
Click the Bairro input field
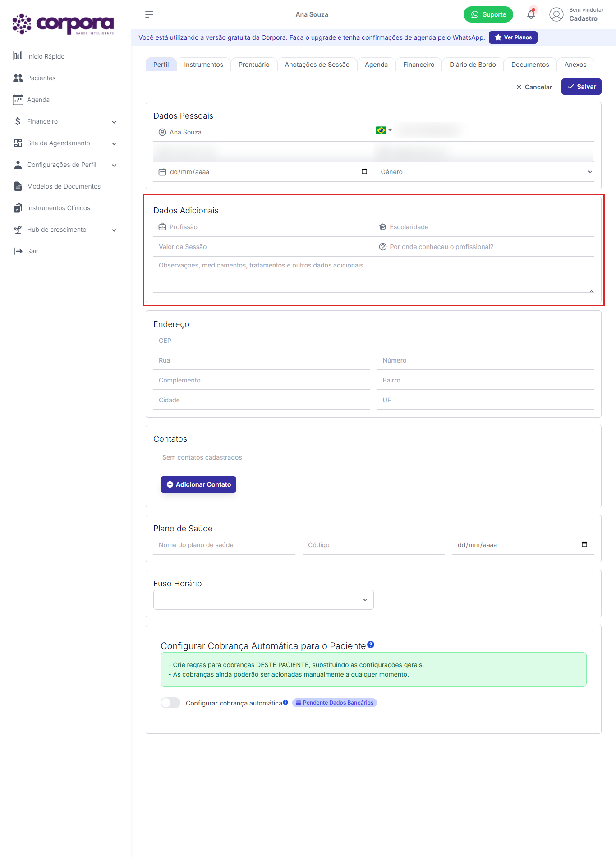(486, 380)
